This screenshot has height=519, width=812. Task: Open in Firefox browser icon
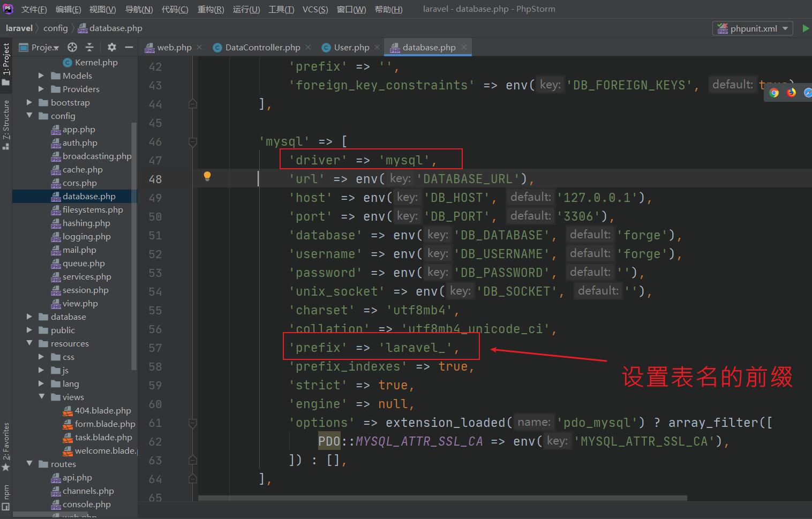[791, 93]
